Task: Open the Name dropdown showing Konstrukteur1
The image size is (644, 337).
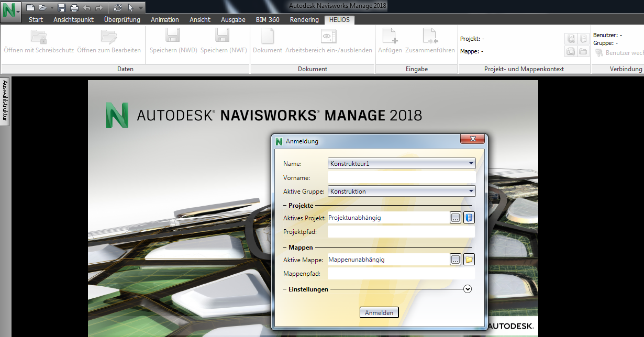Action: point(402,164)
